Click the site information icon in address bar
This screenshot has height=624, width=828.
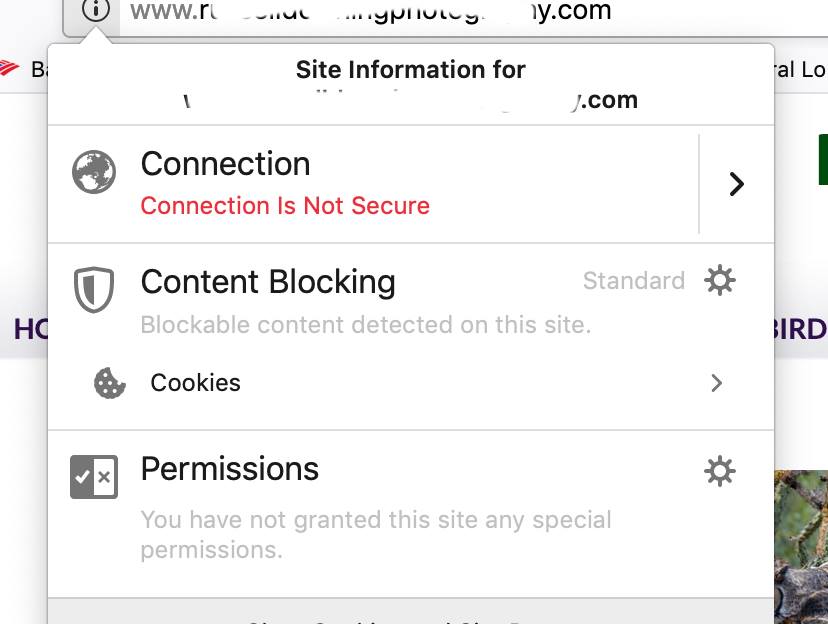pos(95,11)
